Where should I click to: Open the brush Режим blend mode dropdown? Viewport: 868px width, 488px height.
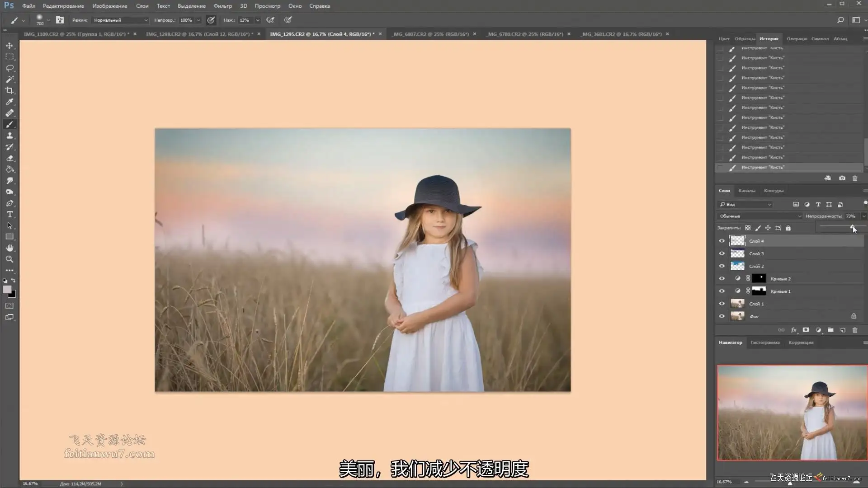(x=120, y=20)
